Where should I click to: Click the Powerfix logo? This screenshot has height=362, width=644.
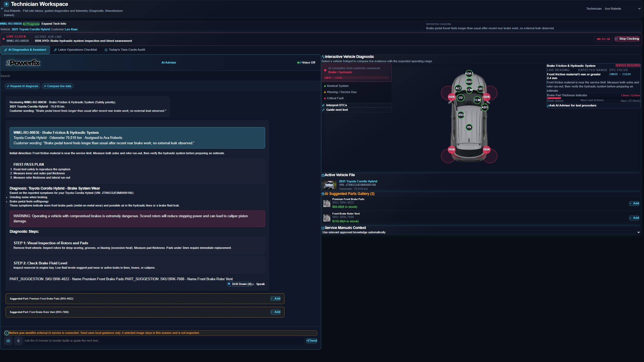[x=23, y=63]
